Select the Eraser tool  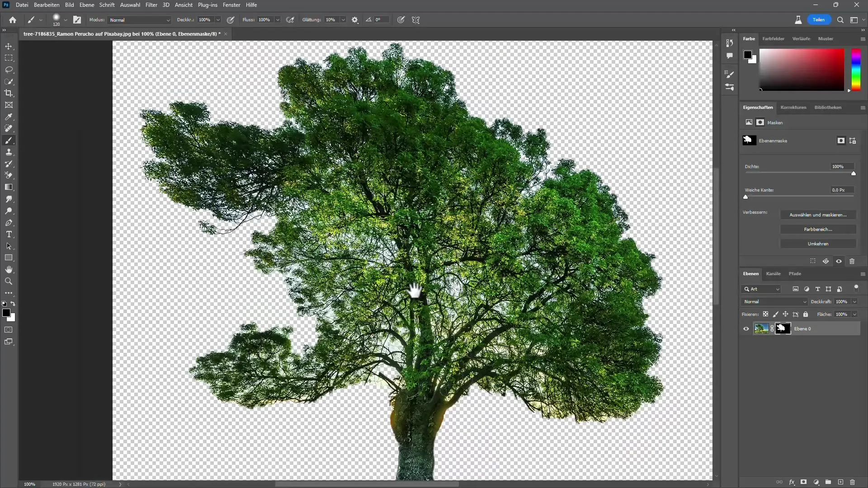tap(9, 176)
